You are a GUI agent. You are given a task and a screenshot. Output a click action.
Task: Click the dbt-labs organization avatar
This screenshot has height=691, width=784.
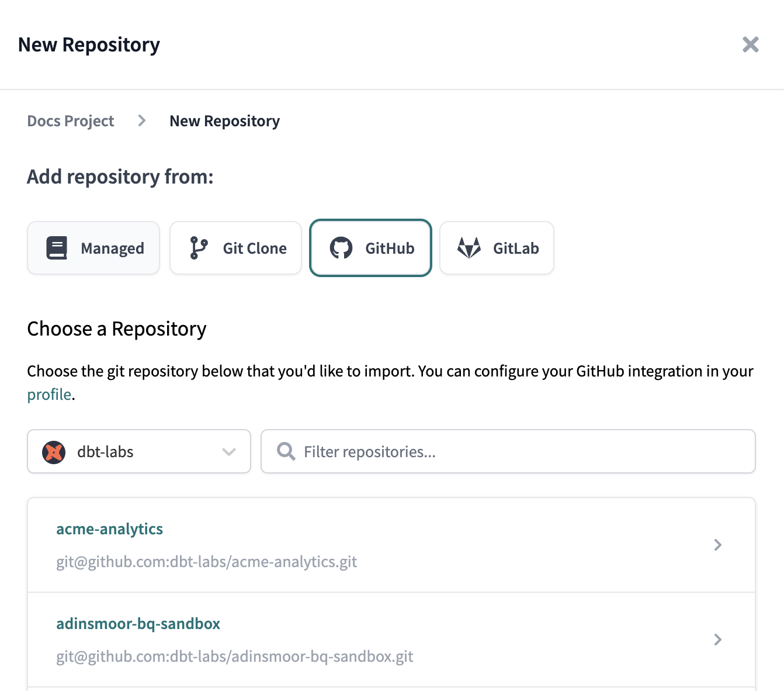[54, 452]
